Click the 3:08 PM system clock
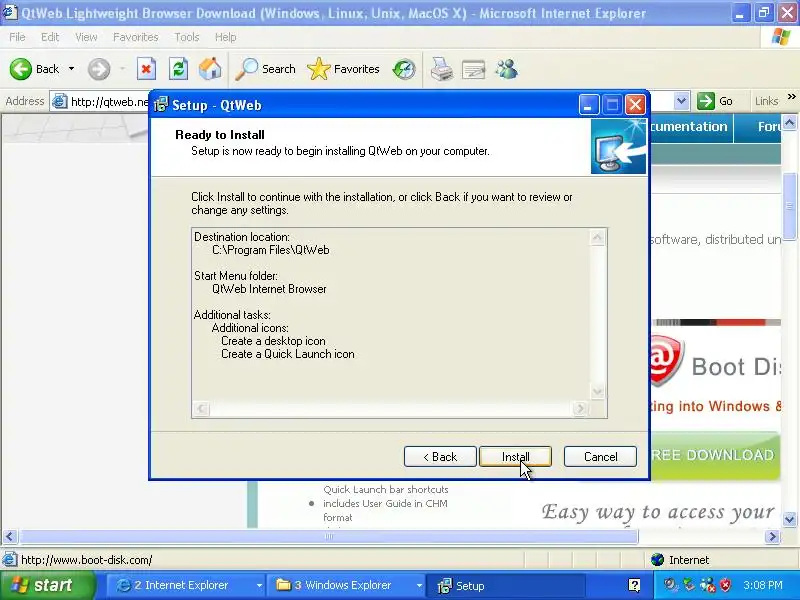 coord(763,585)
